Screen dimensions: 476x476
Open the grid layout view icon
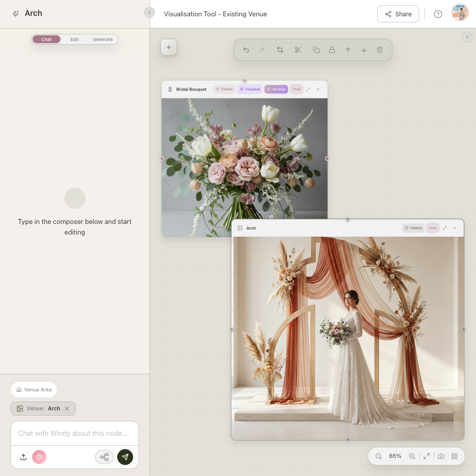click(454, 456)
